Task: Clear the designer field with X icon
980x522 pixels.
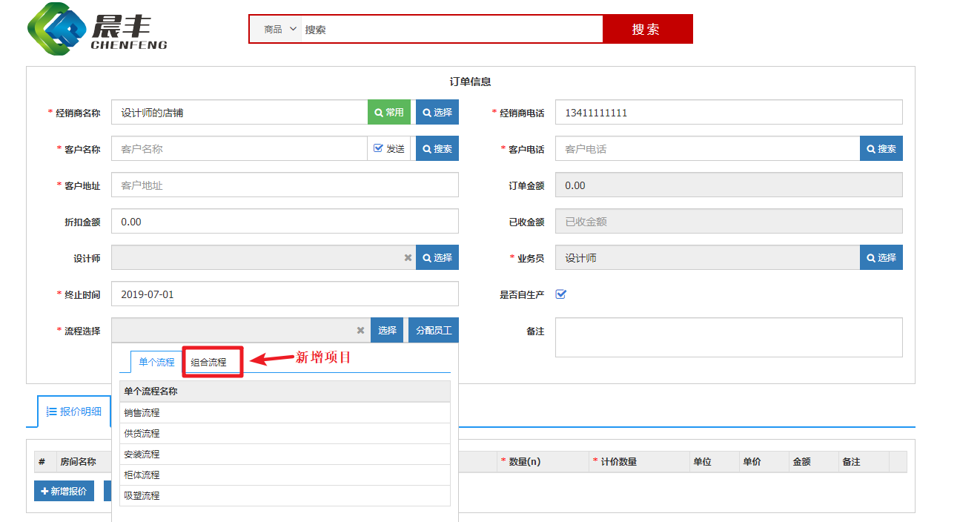Action: [408, 258]
